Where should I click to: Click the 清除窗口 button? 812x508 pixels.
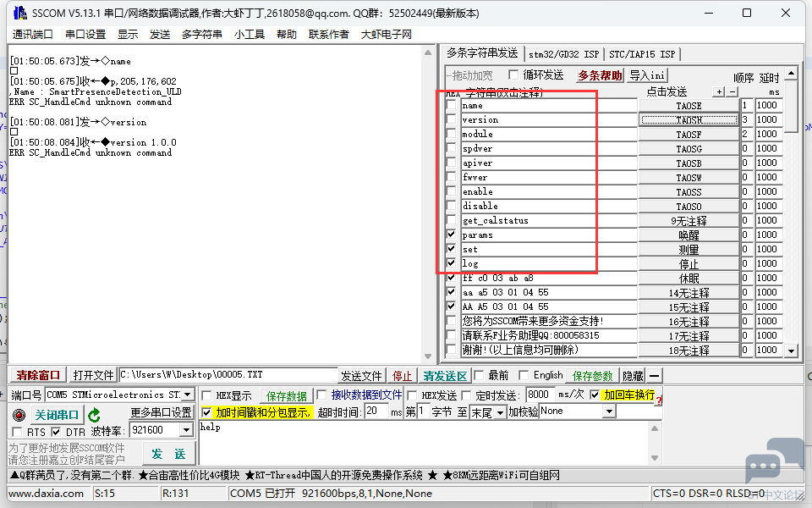click(x=38, y=375)
